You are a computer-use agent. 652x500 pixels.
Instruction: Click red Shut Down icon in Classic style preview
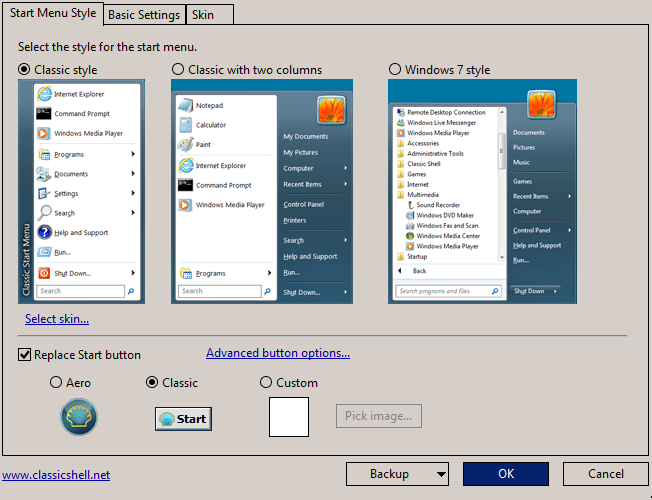tap(44, 273)
